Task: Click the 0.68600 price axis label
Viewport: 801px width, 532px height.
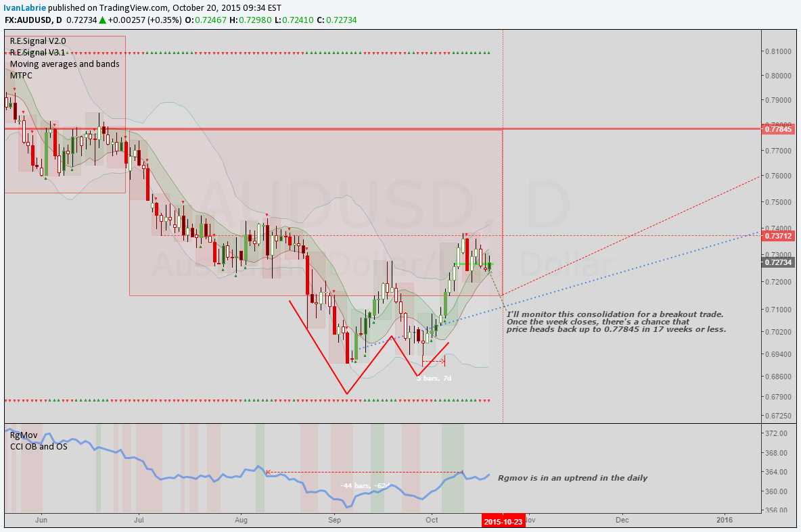Action: (778, 377)
